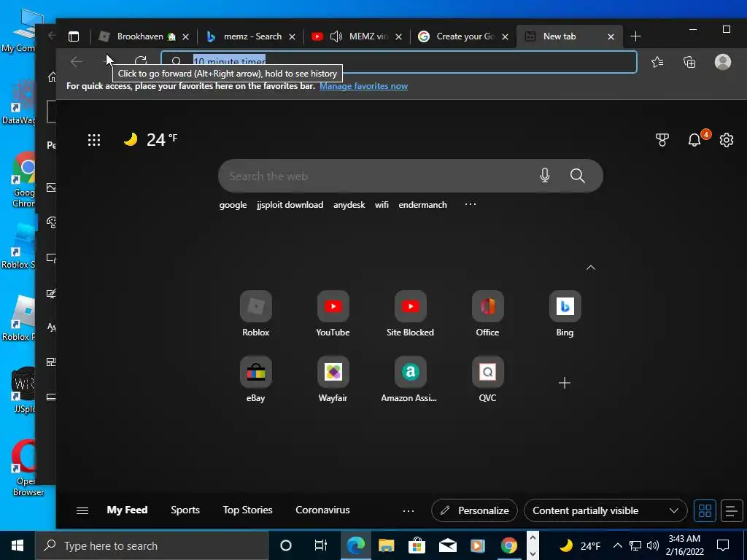Select the Coronavirus feed tab
Image resolution: width=747 pixels, height=560 pixels.
click(x=322, y=510)
